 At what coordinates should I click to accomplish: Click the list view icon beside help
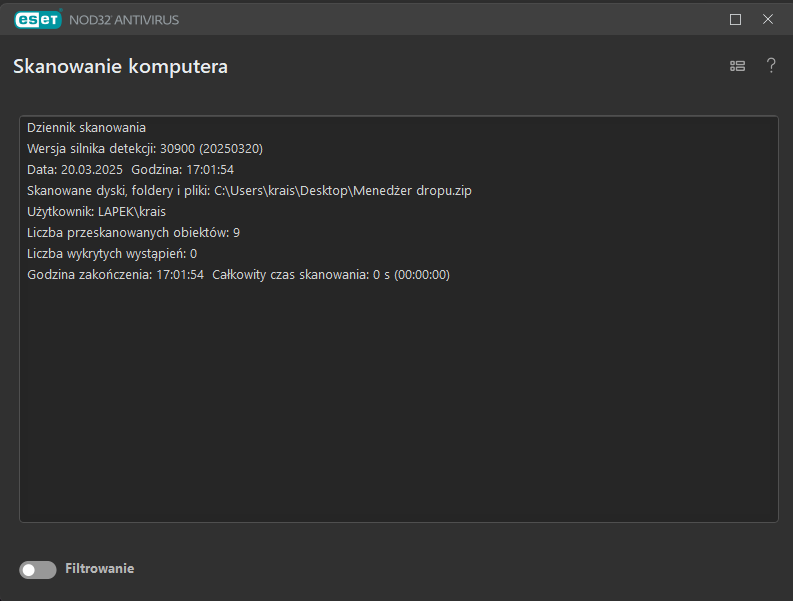(738, 66)
